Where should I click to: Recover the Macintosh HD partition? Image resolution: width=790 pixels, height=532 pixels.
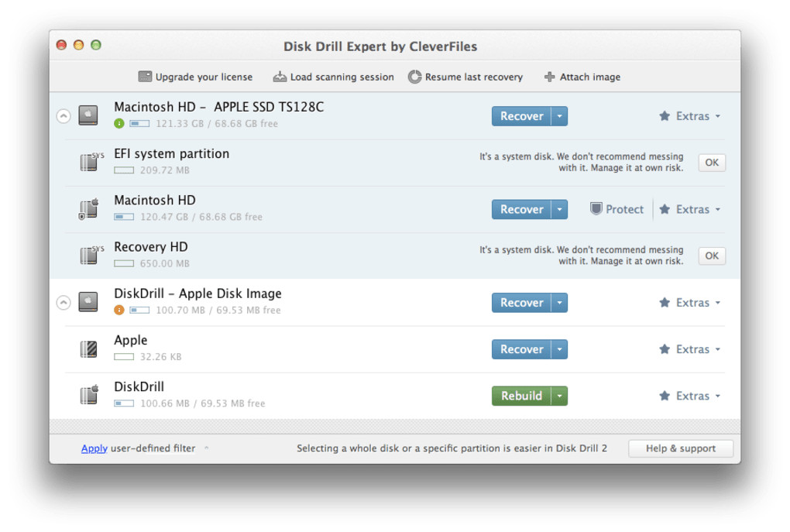(521, 209)
